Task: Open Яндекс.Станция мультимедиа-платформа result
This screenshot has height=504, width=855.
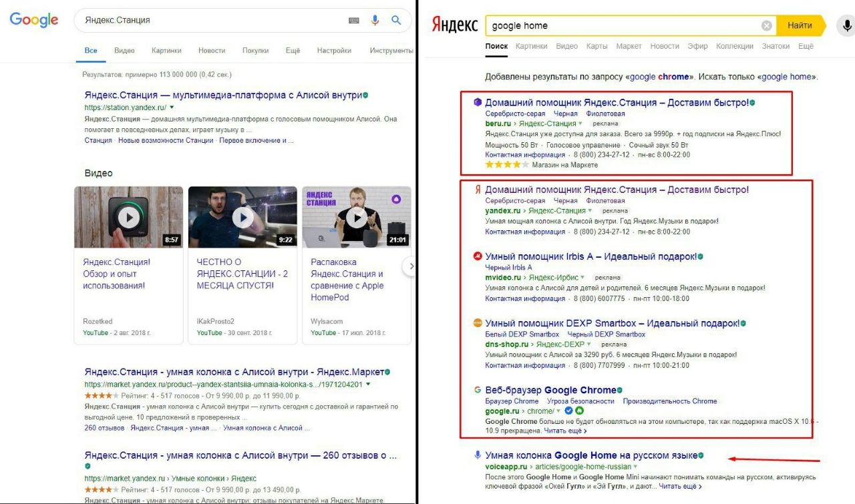Action: [223, 95]
